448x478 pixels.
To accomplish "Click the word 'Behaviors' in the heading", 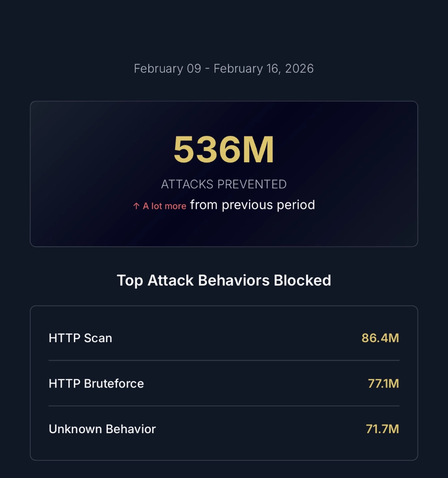I will tap(233, 280).
